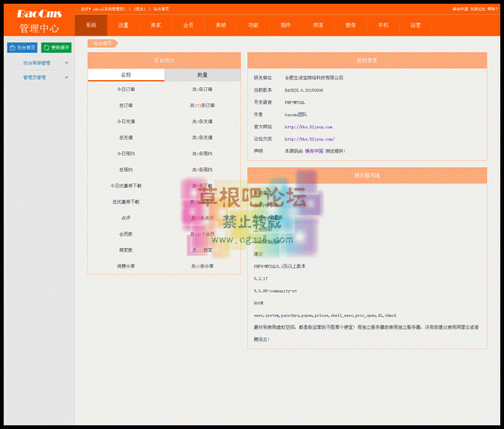Image resolution: width=504 pixels, height=429 pixels.
Task: Click the refresh icon on 更新缓存 button
Action: tap(47, 47)
